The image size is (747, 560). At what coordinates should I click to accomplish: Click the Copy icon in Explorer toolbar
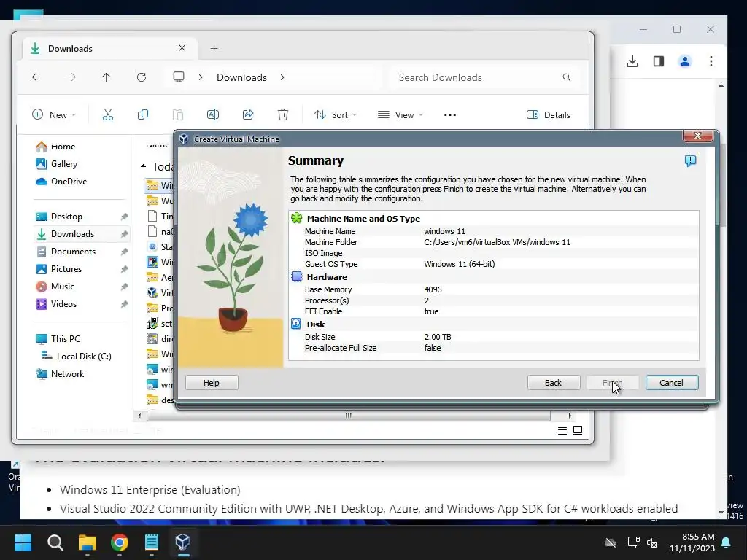tap(142, 114)
